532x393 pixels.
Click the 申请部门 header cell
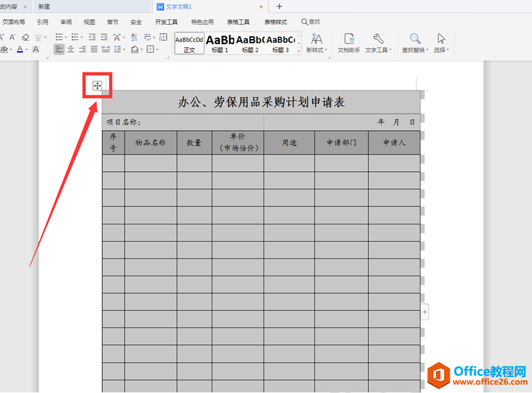tap(341, 143)
